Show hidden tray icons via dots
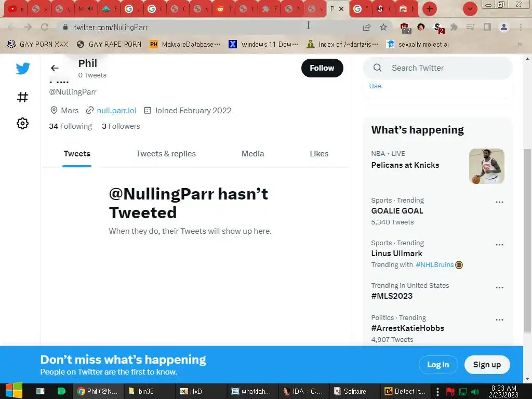The width and height of the screenshot is (532, 399). pos(437,392)
